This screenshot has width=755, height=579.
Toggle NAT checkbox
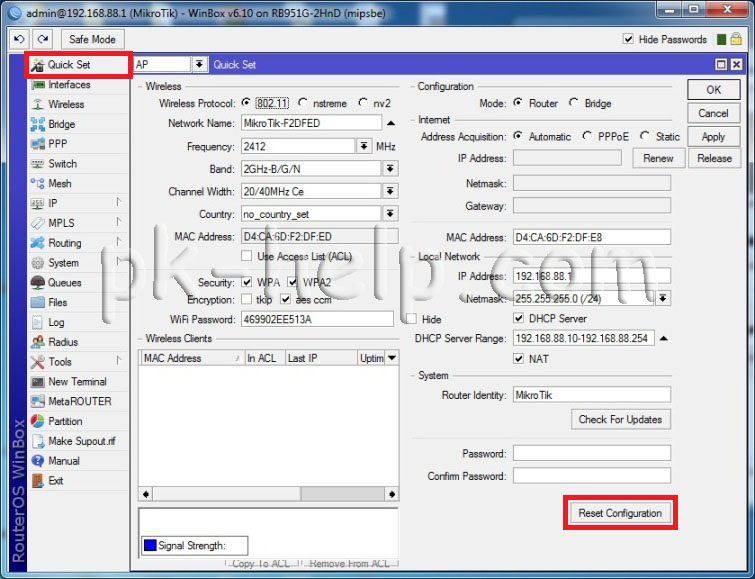(x=519, y=358)
